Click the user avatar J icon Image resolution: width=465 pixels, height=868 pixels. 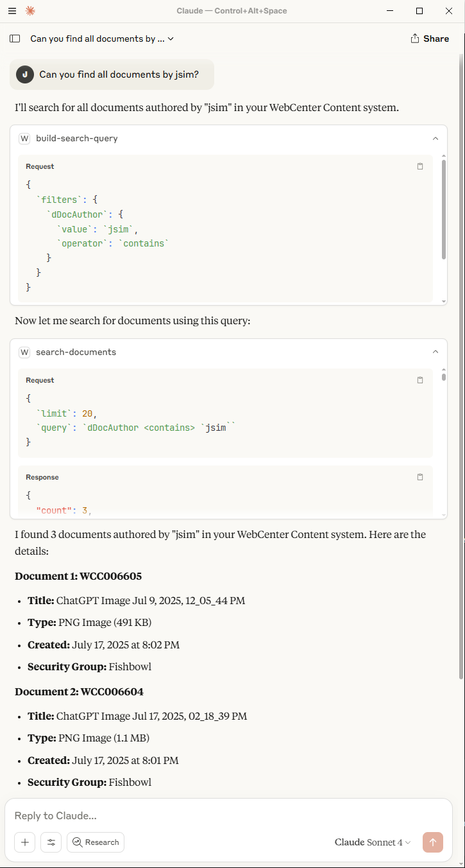pyautogui.click(x=25, y=74)
